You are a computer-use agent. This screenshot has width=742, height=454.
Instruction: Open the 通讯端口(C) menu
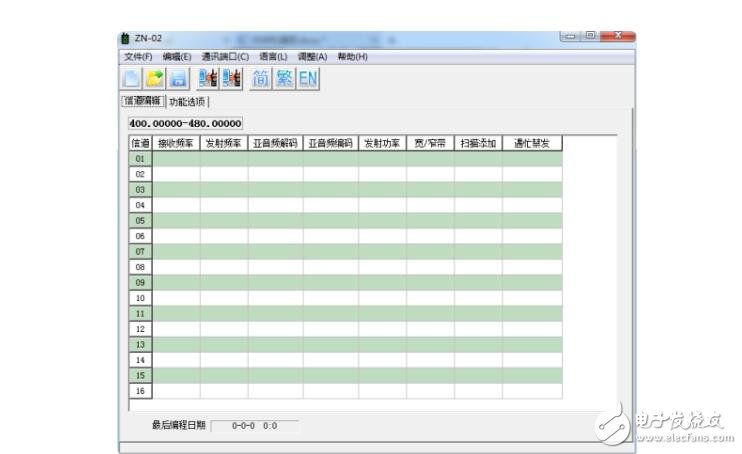coord(225,57)
